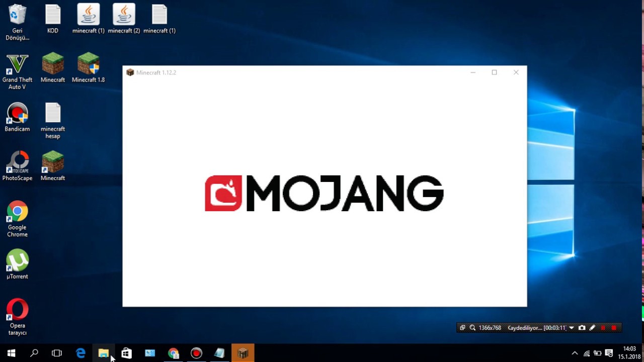Click the Mojang logo splash screen
644x362 pixels.
324,193
